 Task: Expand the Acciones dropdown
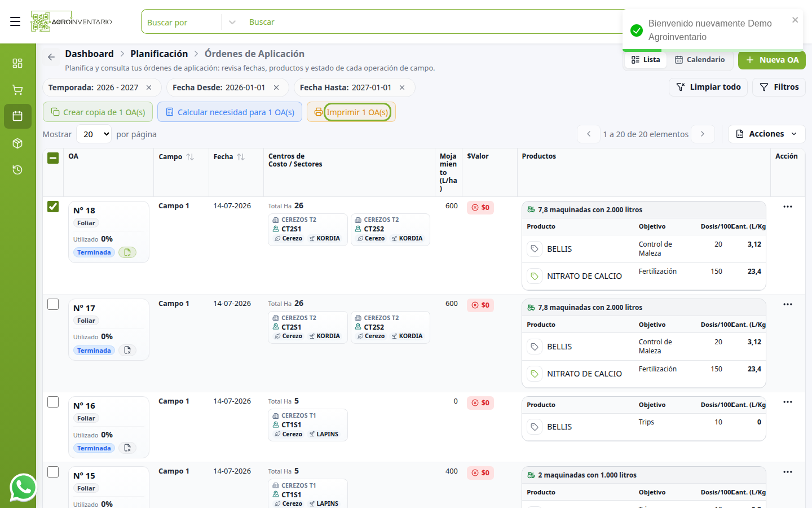766,134
